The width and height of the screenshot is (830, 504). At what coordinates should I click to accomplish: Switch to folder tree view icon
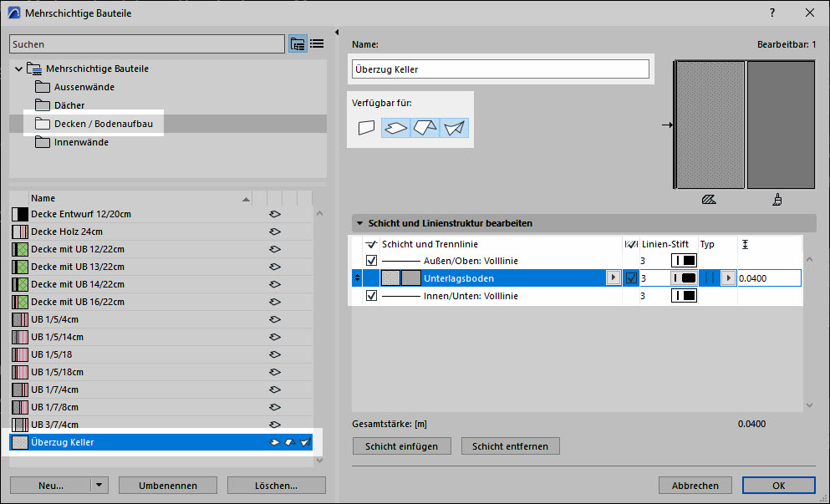click(x=298, y=44)
